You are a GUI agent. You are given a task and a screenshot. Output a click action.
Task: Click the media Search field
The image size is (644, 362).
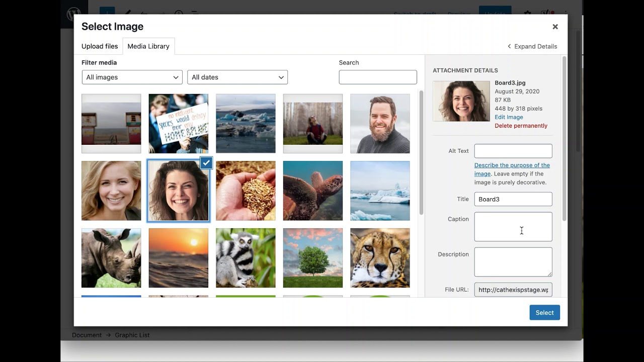tap(378, 77)
